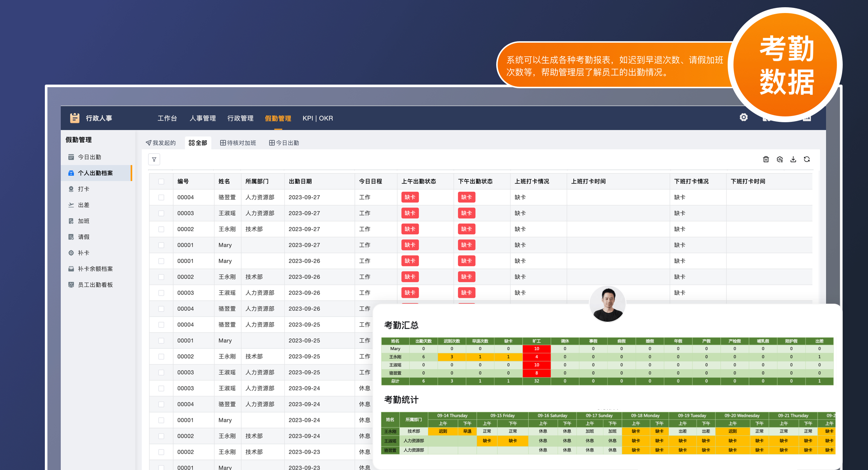Click red 缺卡 tag in first row
This screenshot has width=868, height=470.
click(410, 197)
